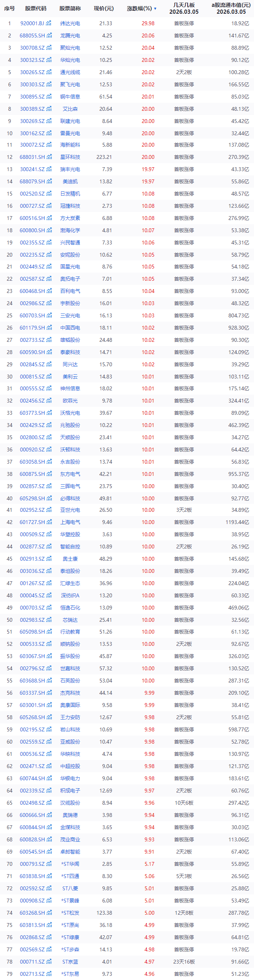Click the chart icon next to 600516.SH
The height and width of the screenshot is (980, 254).
(49, 218)
